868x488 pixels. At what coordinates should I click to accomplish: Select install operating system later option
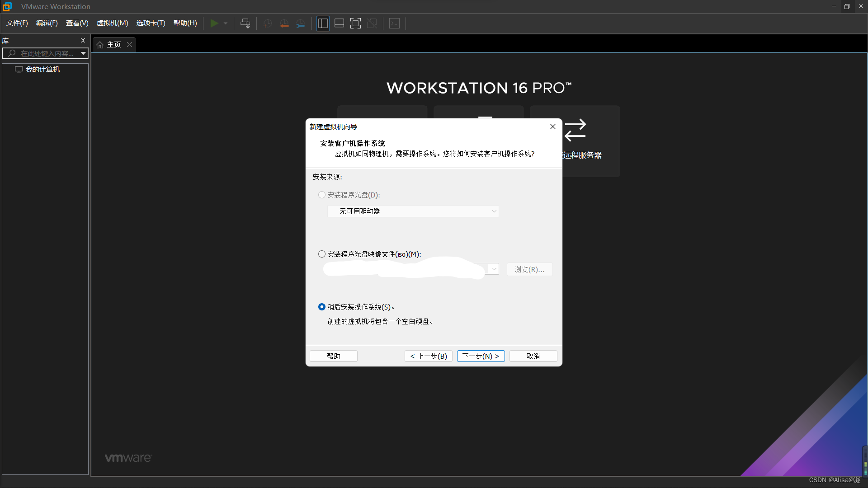click(322, 307)
